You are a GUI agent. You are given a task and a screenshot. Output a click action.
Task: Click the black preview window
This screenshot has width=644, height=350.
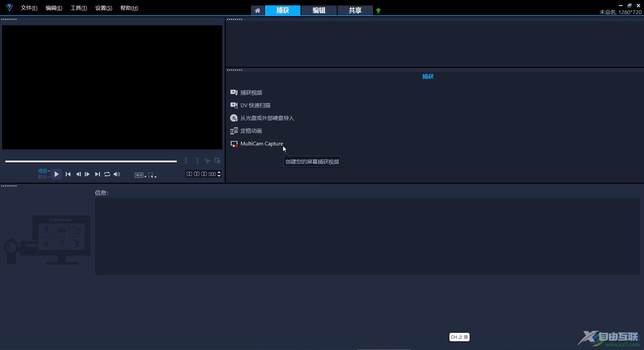pyautogui.click(x=112, y=87)
